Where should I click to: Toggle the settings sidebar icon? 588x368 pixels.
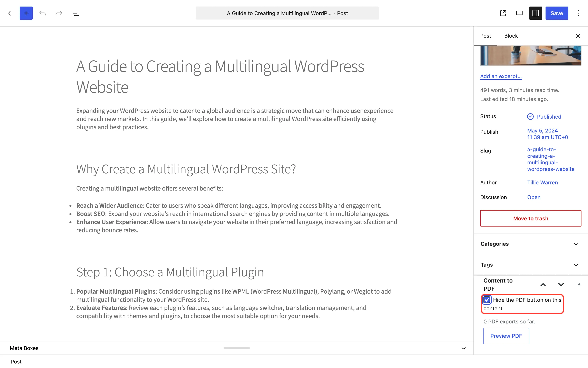(536, 13)
